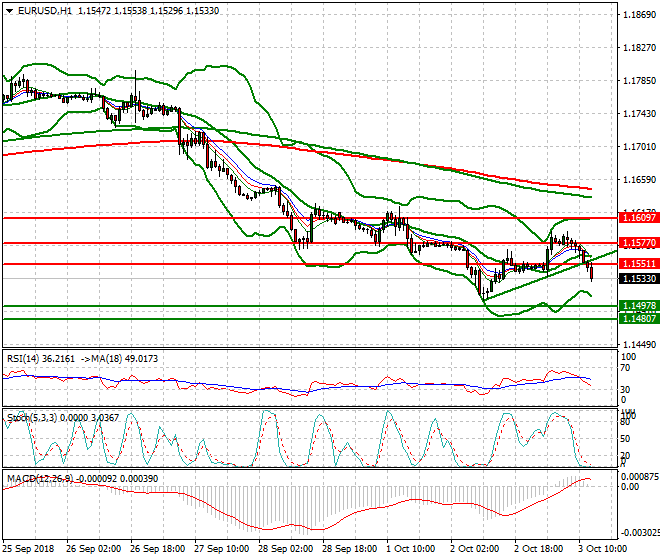This screenshot has height=560, width=660.
Task: Click the black 1.15330 current price label
Action: tap(639, 279)
